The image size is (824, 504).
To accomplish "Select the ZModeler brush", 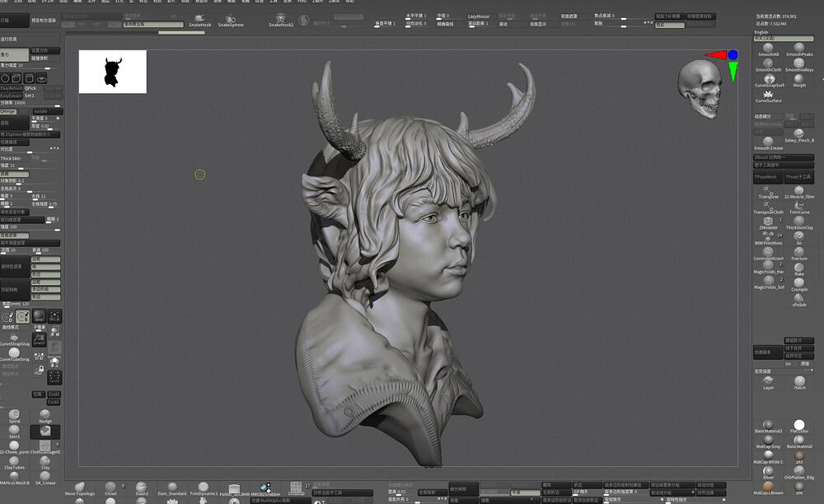I will 768,223.
